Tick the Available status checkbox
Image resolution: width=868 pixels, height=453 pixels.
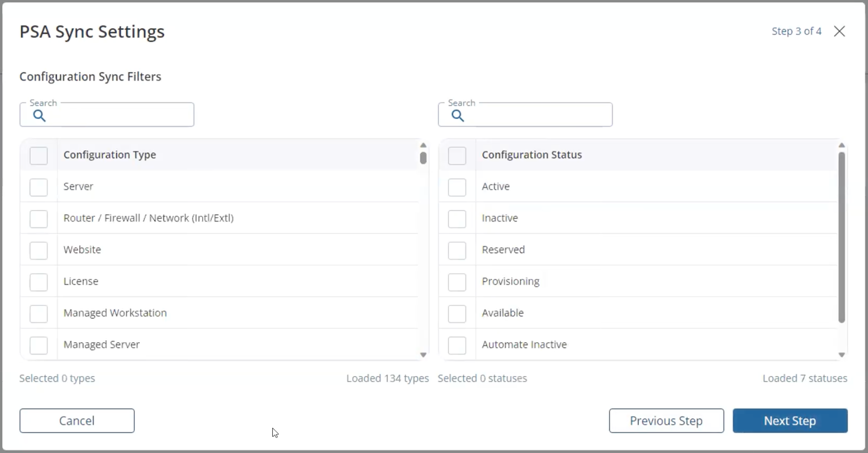pos(457,314)
